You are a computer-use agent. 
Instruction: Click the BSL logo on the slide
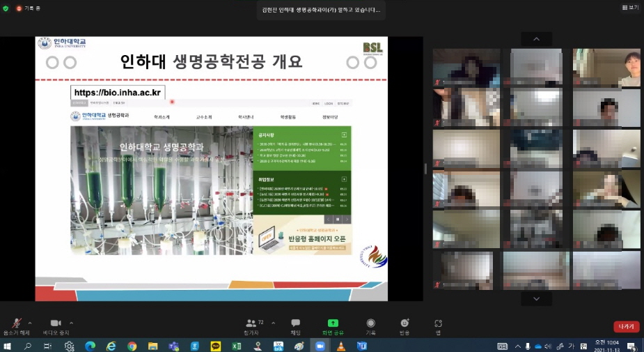click(x=373, y=47)
